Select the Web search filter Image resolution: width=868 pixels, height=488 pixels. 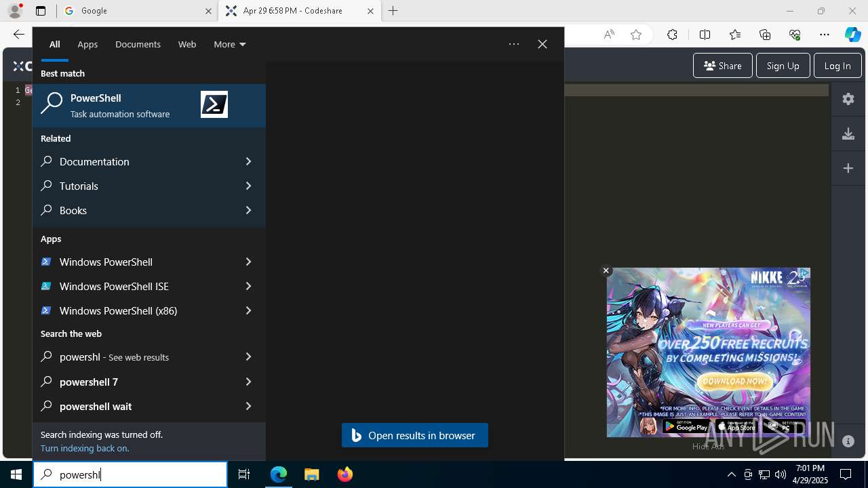tap(187, 44)
